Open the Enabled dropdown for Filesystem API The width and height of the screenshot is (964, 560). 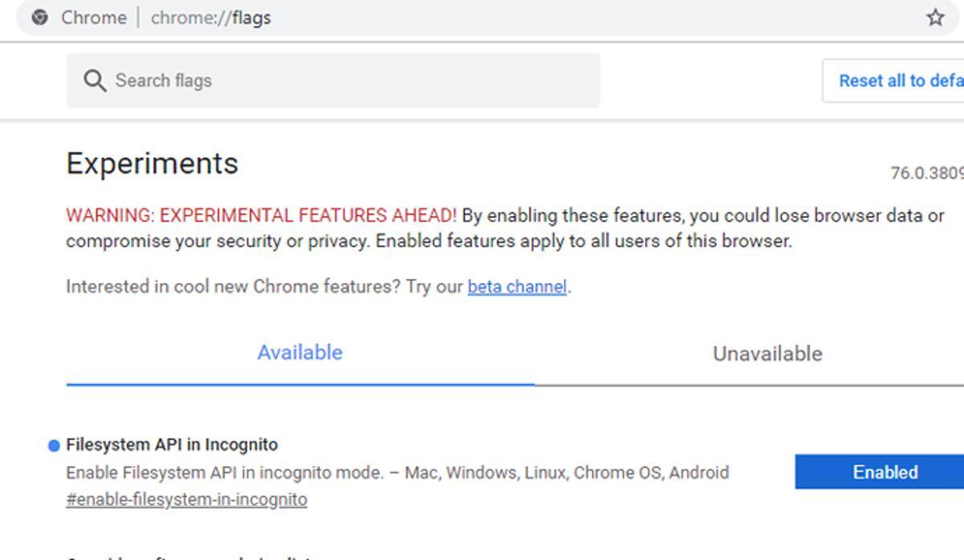coord(880,472)
